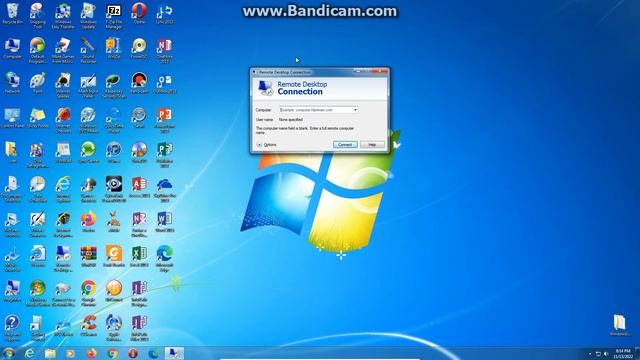Select the CCleaner desktop shortcut
This screenshot has height=360, width=640.
(88, 326)
